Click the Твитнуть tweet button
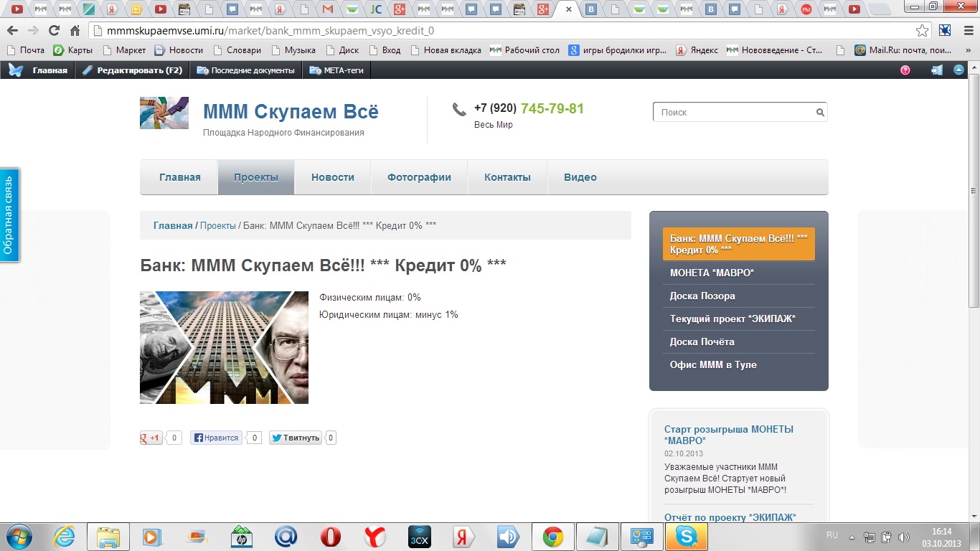980x551 pixels. point(296,438)
